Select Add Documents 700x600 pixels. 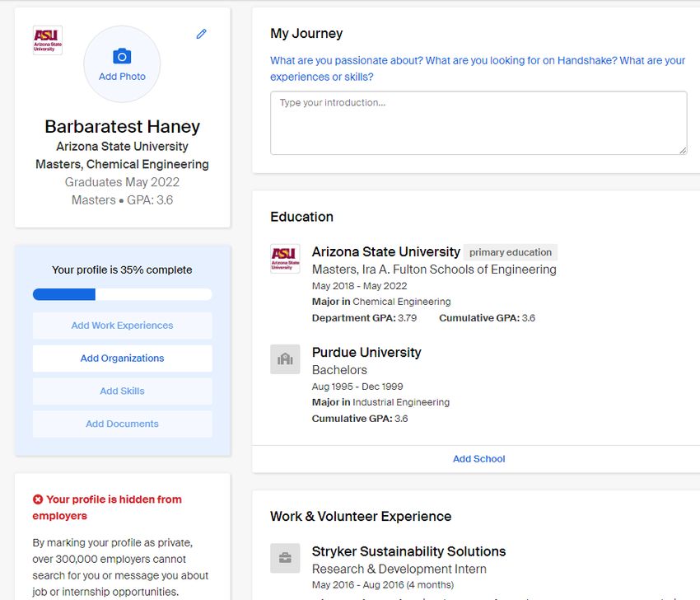click(x=122, y=424)
